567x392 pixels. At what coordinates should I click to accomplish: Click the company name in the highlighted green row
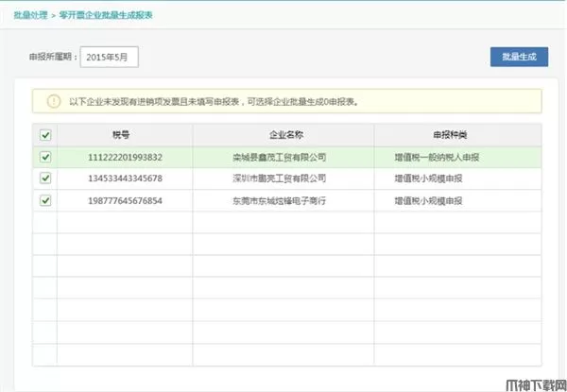(x=279, y=157)
